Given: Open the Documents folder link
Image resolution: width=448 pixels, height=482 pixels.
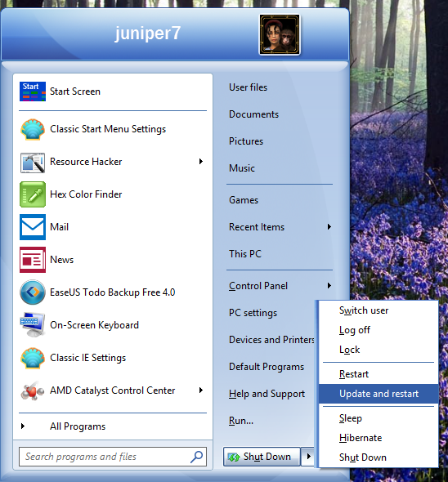Looking at the screenshot, I should pyautogui.click(x=254, y=114).
